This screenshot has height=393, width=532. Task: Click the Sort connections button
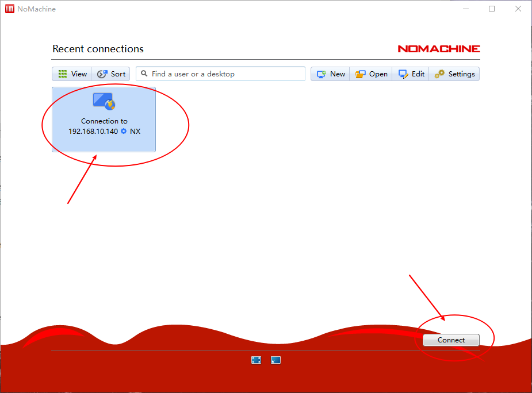coord(110,74)
